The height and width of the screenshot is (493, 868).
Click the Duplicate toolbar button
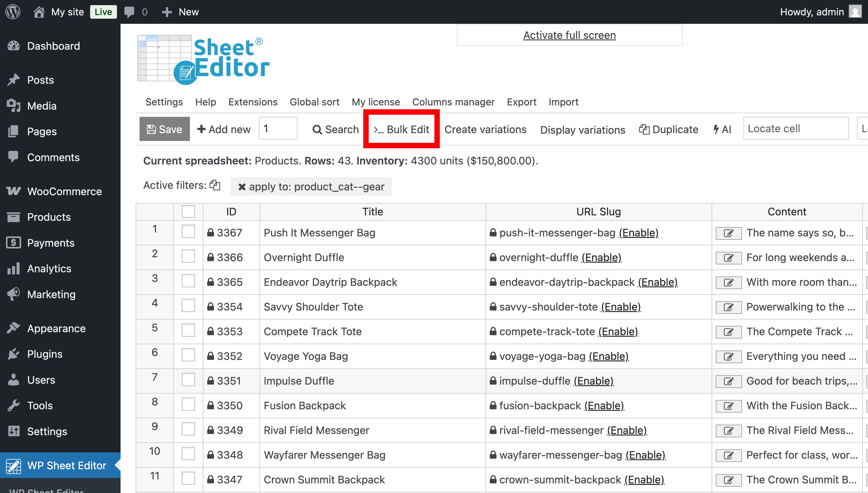tap(668, 129)
